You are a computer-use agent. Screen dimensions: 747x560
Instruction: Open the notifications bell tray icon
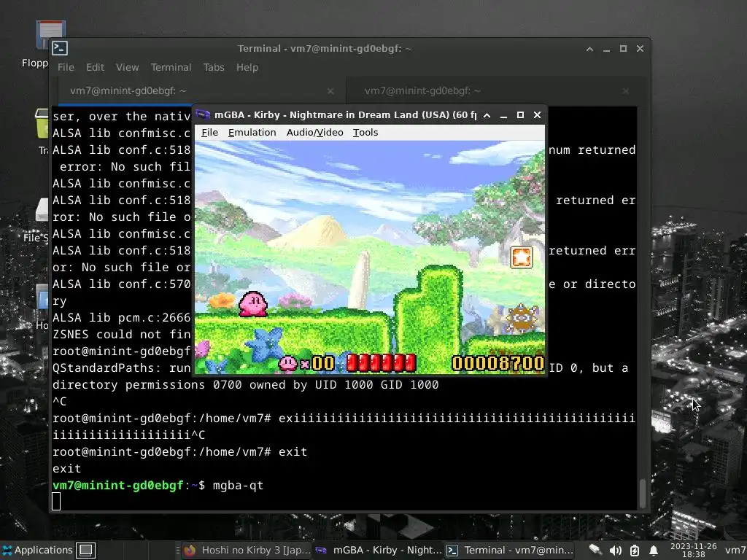[x=654, y=551]
